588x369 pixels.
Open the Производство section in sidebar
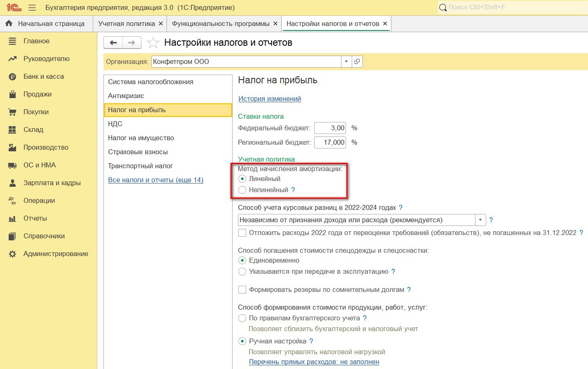click(46, 147)
